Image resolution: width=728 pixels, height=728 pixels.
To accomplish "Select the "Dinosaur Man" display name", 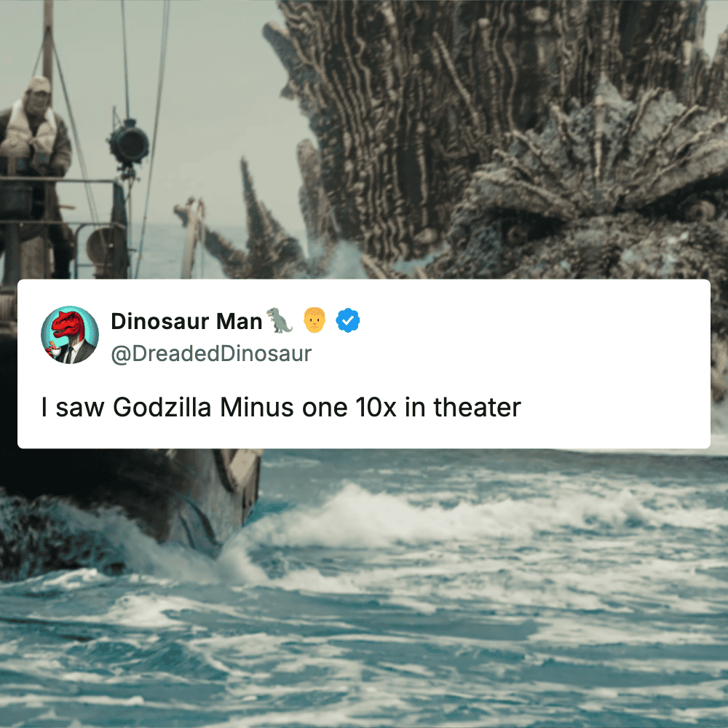I will (186, 321).
